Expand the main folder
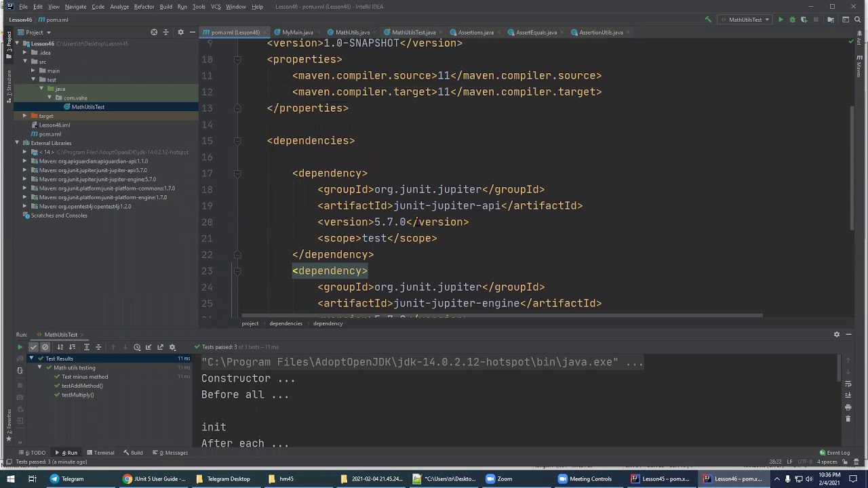 [x=33, y=70]
